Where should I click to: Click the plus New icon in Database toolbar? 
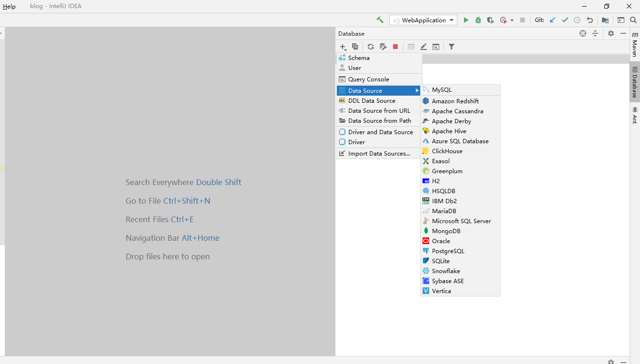click(x=343, y=47)
